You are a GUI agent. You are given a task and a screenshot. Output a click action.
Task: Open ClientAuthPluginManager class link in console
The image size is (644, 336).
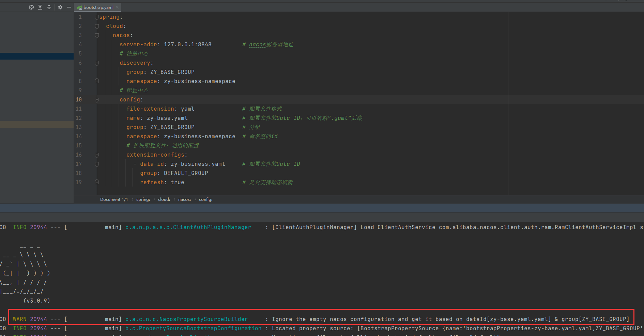[x=188, y=227]
